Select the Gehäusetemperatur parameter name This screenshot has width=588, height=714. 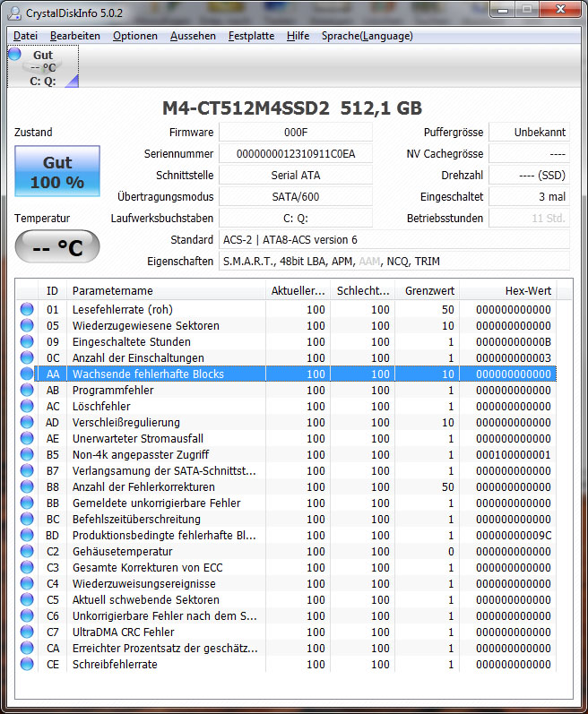122,552
